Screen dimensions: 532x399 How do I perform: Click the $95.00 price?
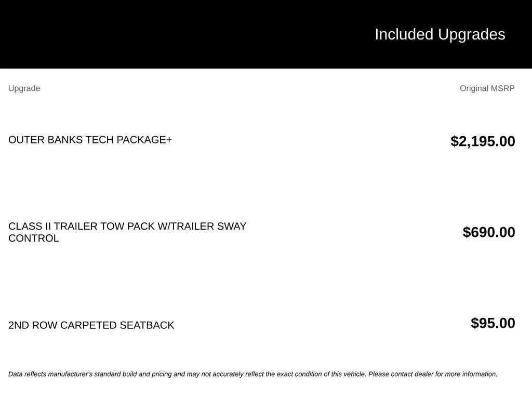coord(493,323)
